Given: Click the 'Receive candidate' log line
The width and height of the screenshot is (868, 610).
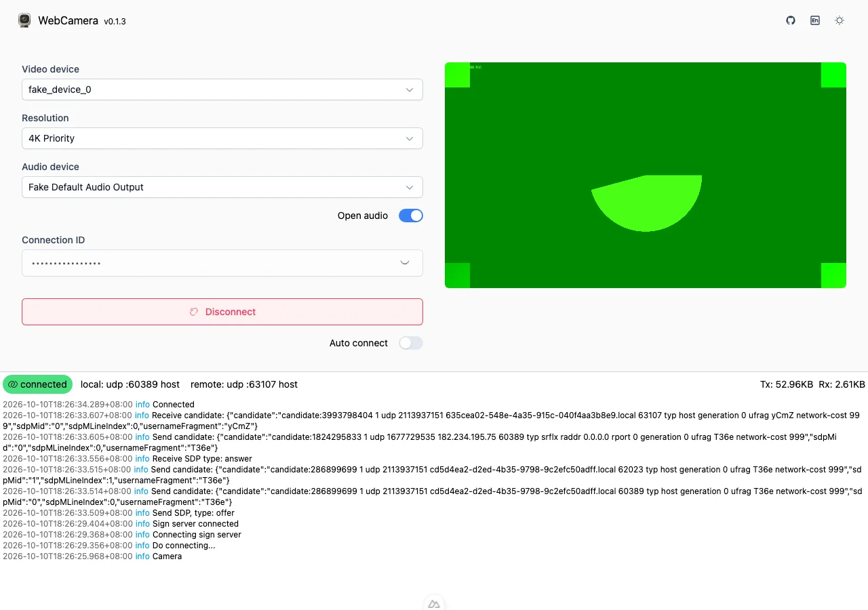Looking at the screenshot, I should (x=433, y=421).
